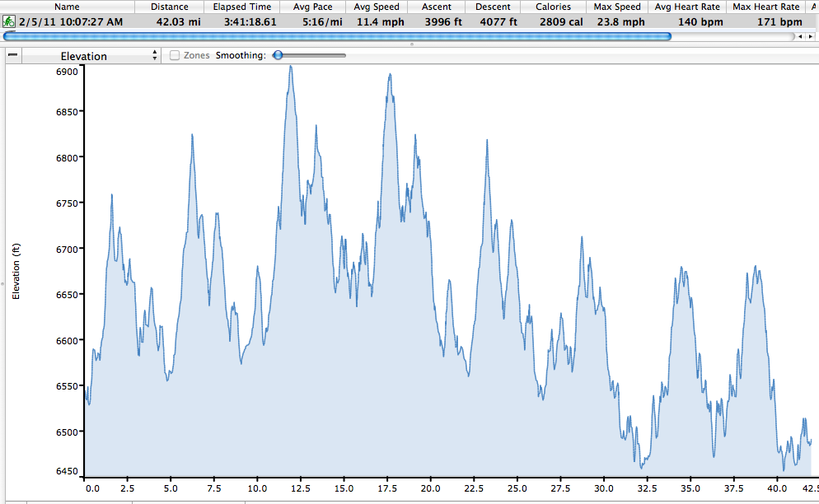Click the Max Speed column header
This screenshot has height=504, width=819.
point(616,7)
